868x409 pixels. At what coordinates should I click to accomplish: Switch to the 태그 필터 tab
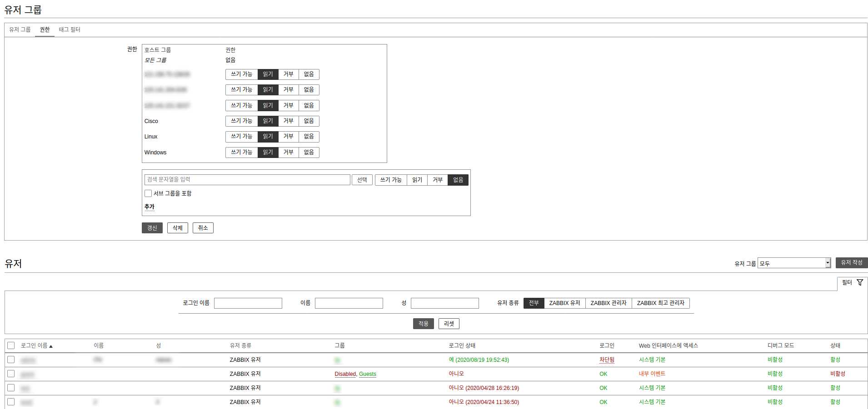pos(70,30)
